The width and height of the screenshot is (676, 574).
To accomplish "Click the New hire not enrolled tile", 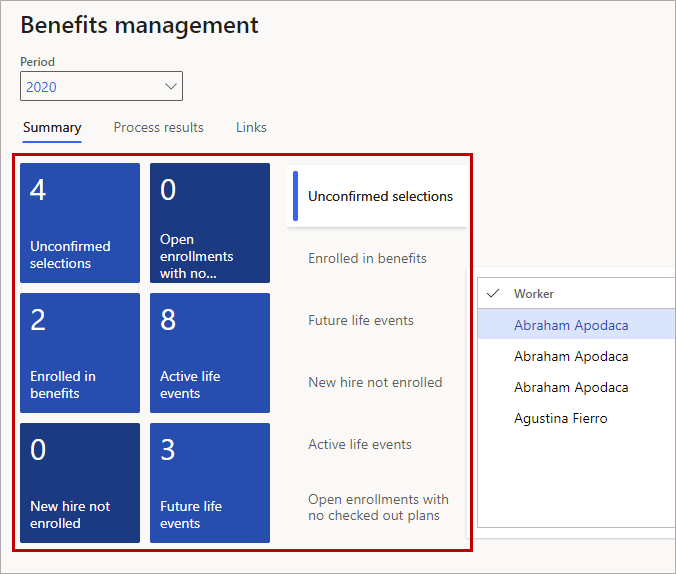I will (x=80, y=483).
